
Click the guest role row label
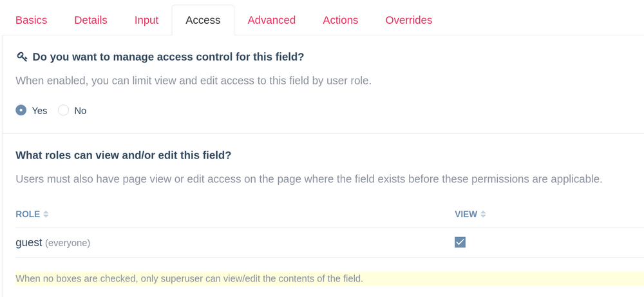(29, 242)
